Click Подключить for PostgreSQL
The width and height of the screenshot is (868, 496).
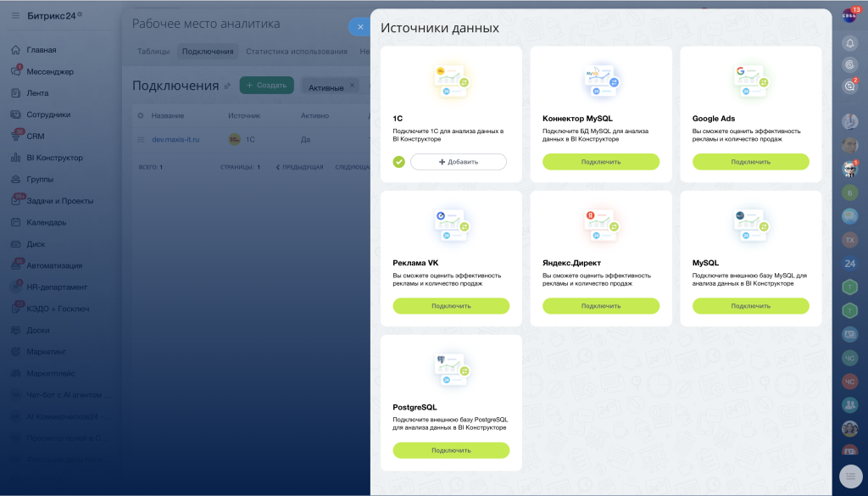[451, 450]
